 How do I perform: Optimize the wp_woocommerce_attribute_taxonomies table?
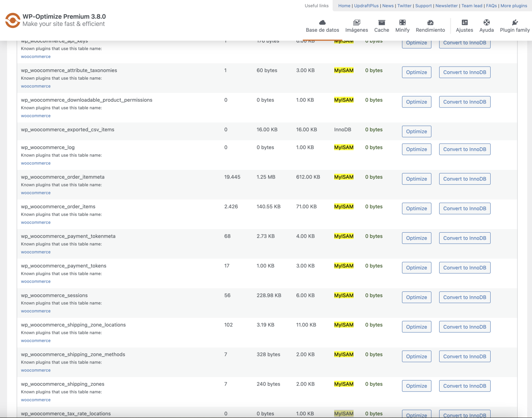pos(417,72)
